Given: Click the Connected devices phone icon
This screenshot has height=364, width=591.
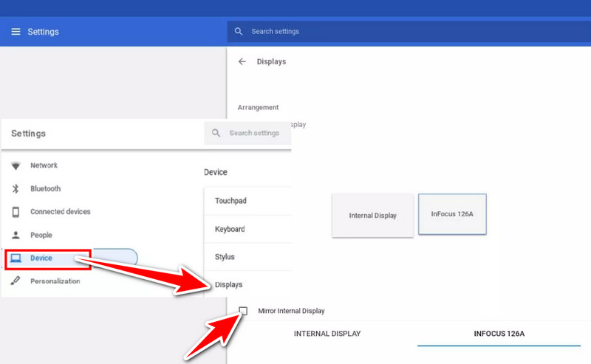Looking at the screenshot, I should tap(16, 212).
